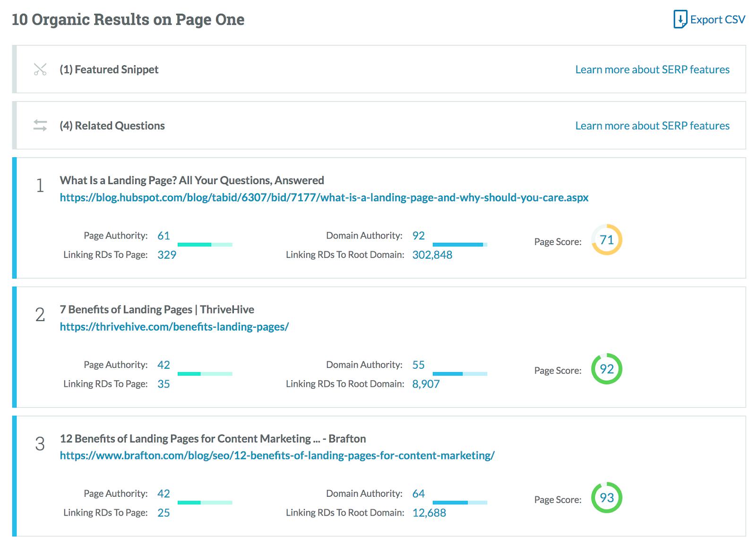756x544 pixels.
Task: Open Learn more link beside Related Questions
Action: coord(652,126)
